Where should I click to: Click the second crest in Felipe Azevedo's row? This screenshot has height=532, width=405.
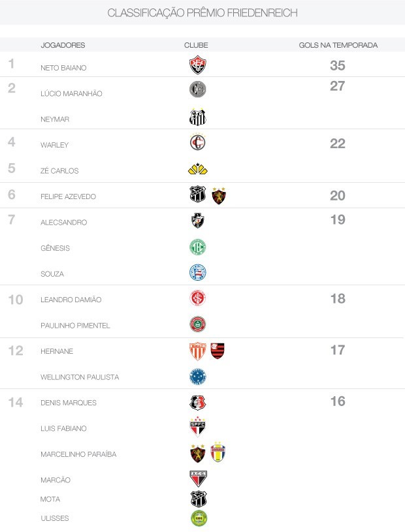(219, 196)
